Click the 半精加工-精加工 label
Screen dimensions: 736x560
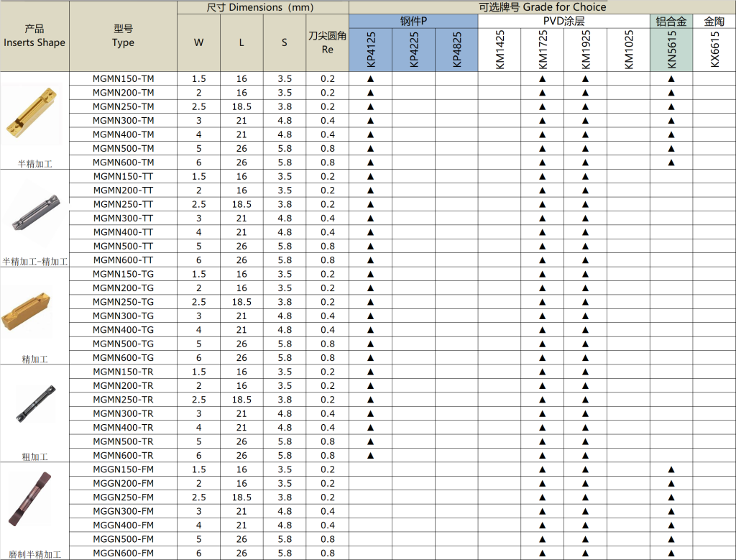(34, 262)
